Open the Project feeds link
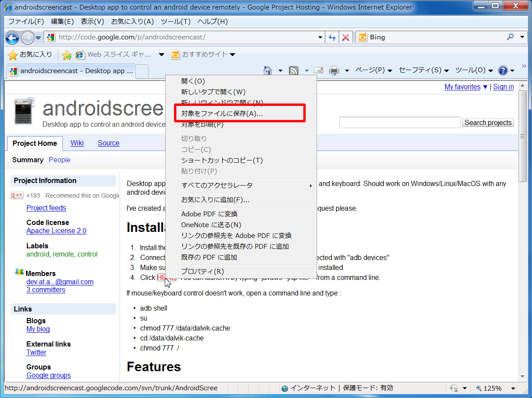The height and width of the screenshot is (398, 532). click(46, 208)
